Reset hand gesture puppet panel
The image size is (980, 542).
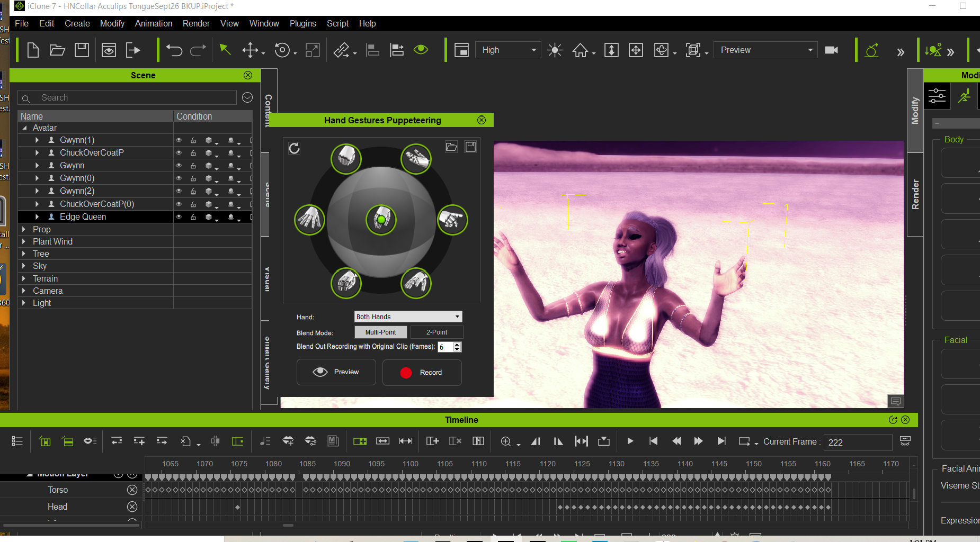tap(294, 148)
